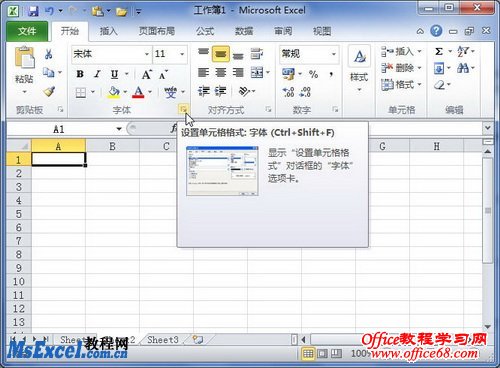
Task: Switch to the 审阅 Review tab
Action: (283, 31)
